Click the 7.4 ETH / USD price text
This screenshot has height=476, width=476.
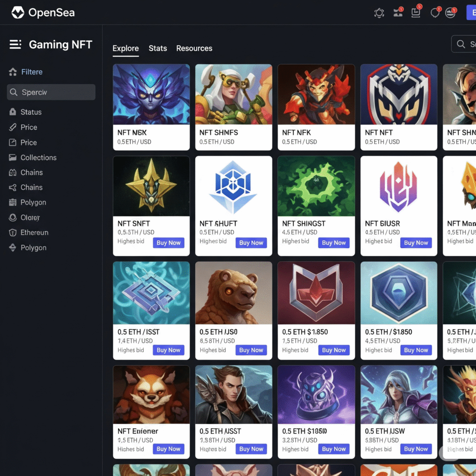point(135,341)
